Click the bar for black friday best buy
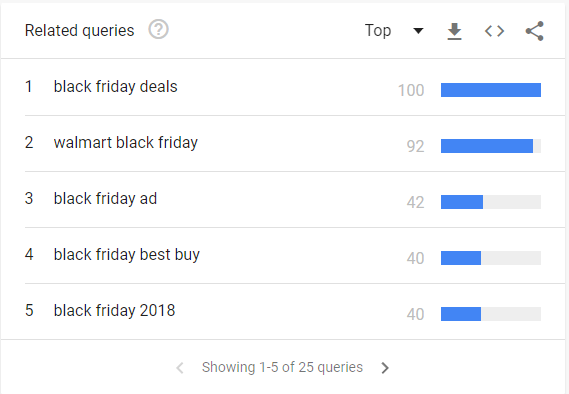 [x=491, y=258]
